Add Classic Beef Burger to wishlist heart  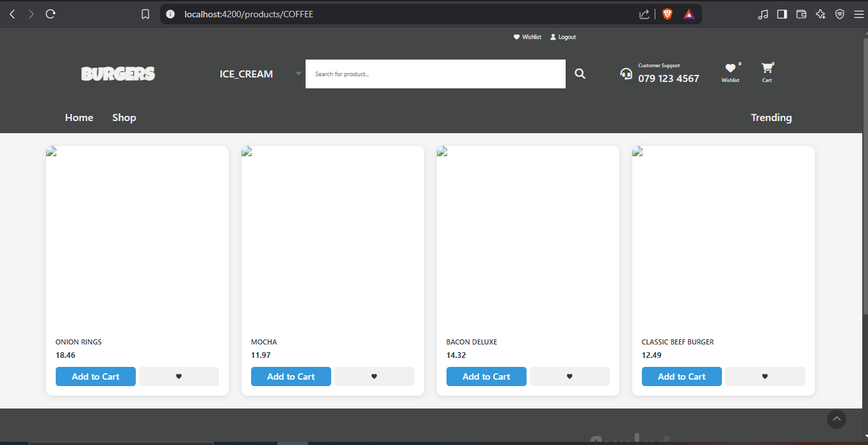click(x=765, y=376)
